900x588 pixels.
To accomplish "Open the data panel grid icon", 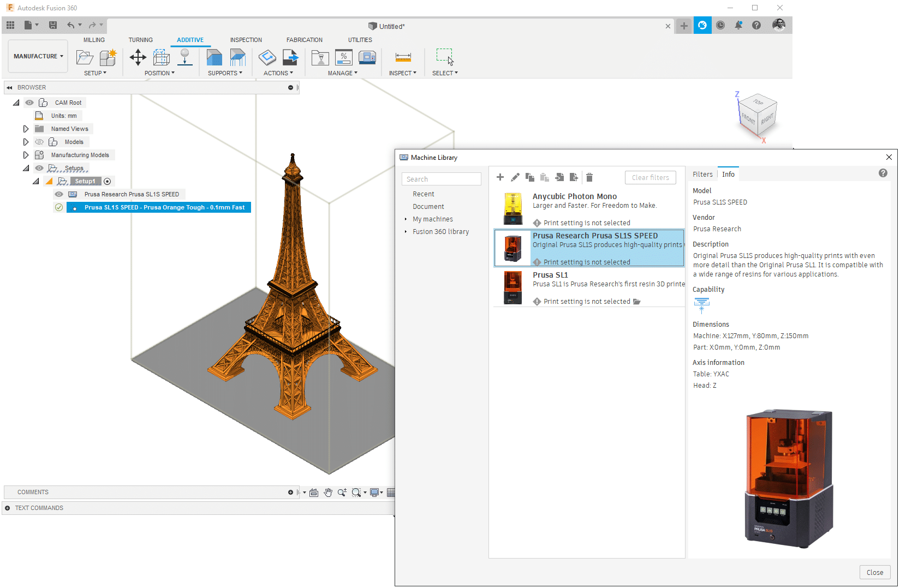I will click(x=10, y=25).
